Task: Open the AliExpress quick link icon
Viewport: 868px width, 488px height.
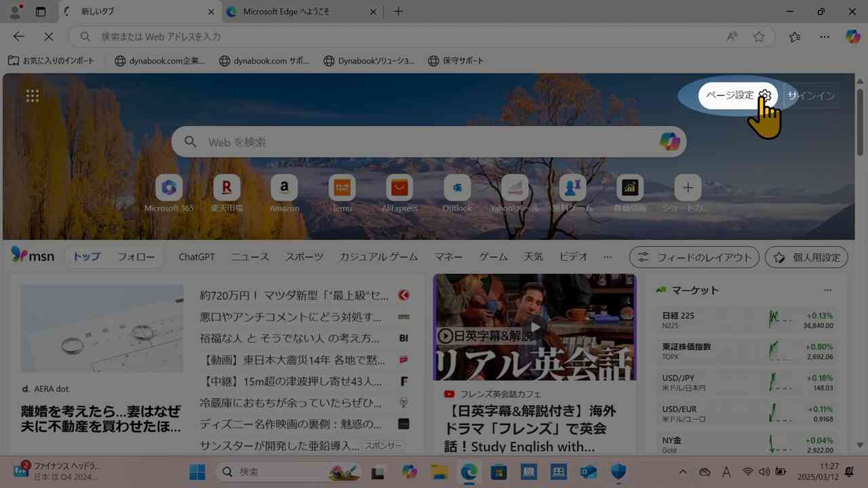Action: click(x=399, y=188)
